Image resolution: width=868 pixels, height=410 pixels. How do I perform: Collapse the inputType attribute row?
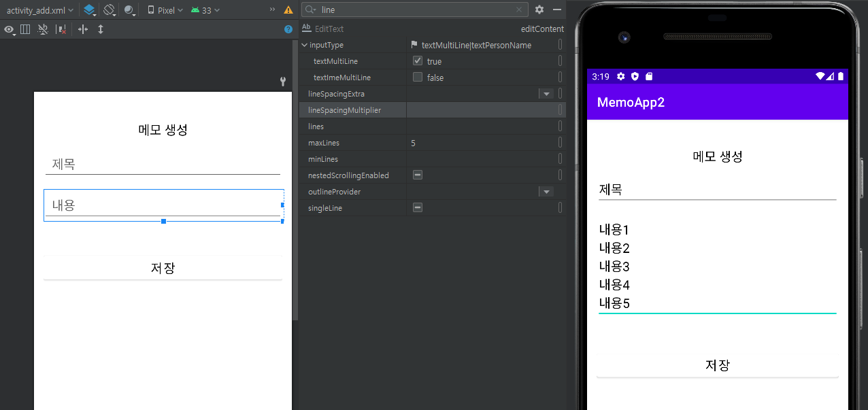point(305,45)
